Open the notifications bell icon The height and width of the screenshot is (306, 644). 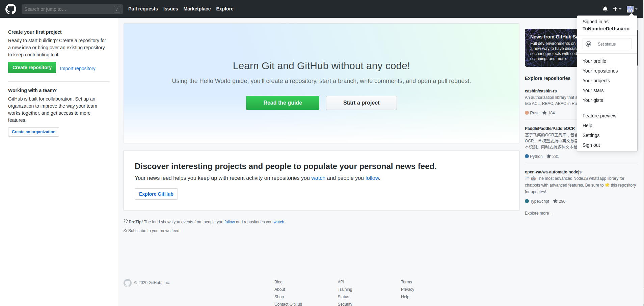(x=605, y=9)
